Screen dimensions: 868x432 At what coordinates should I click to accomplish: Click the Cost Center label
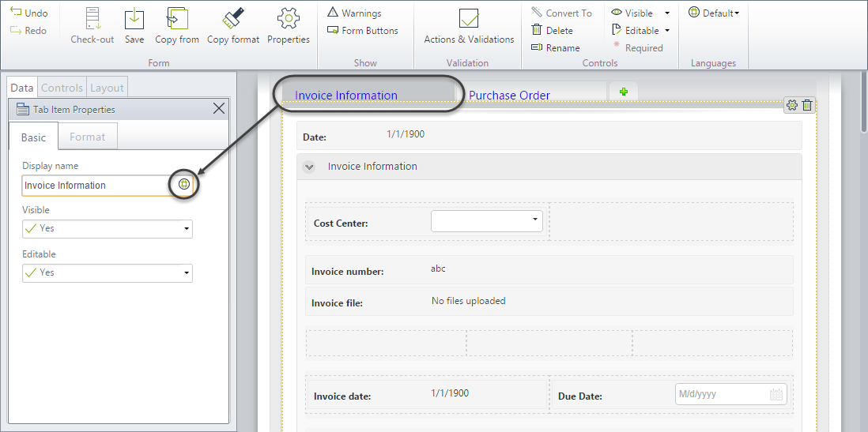click(341, 224)
